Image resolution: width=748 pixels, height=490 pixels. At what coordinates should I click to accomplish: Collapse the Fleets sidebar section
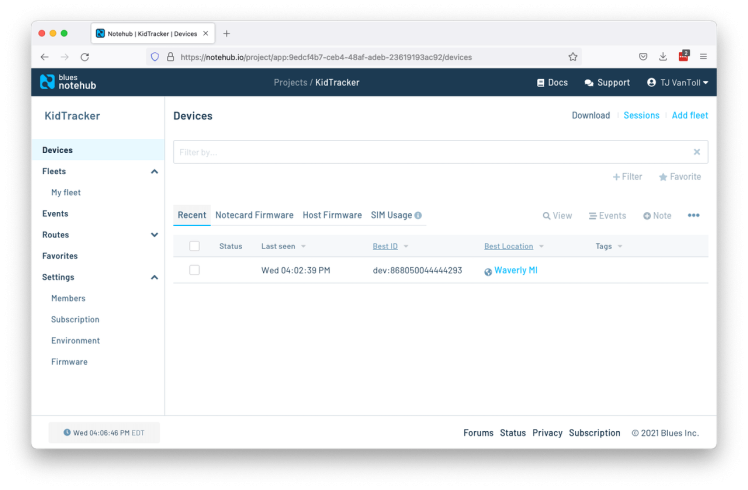154,171
